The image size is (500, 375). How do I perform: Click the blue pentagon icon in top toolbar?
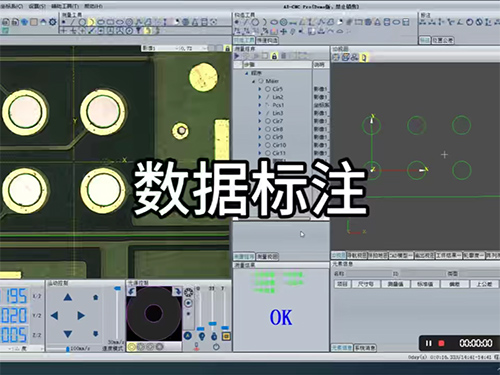click(x=24, y=22)
